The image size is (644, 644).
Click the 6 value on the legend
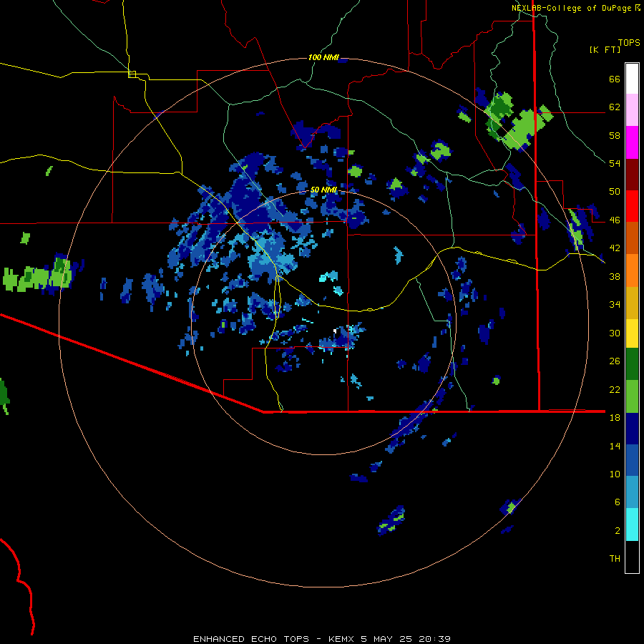(618, 502)
